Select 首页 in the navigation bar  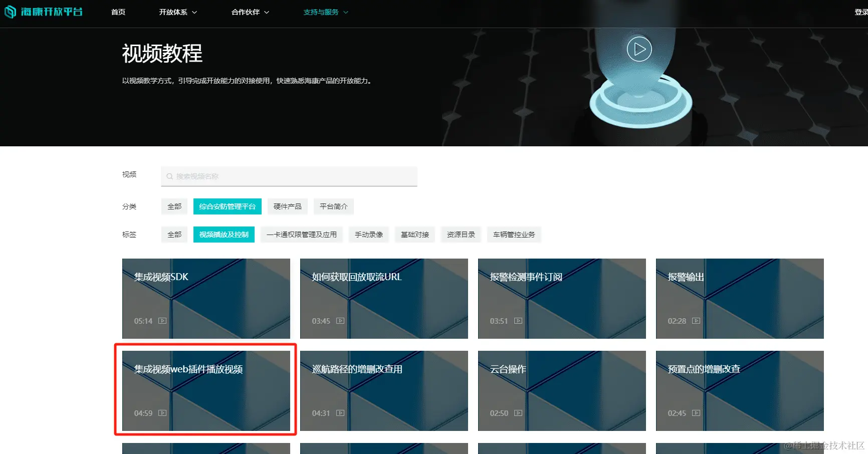coord(118,12)
